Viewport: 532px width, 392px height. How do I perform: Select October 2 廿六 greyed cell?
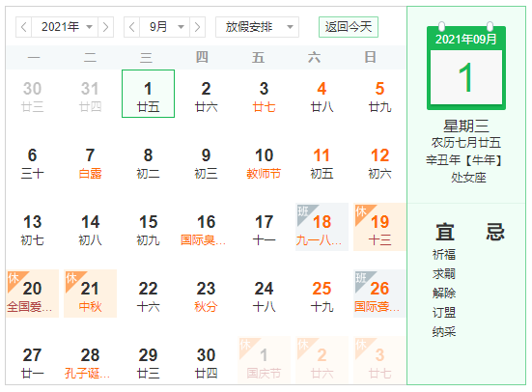pyautogui.click(x=322, y=360)
